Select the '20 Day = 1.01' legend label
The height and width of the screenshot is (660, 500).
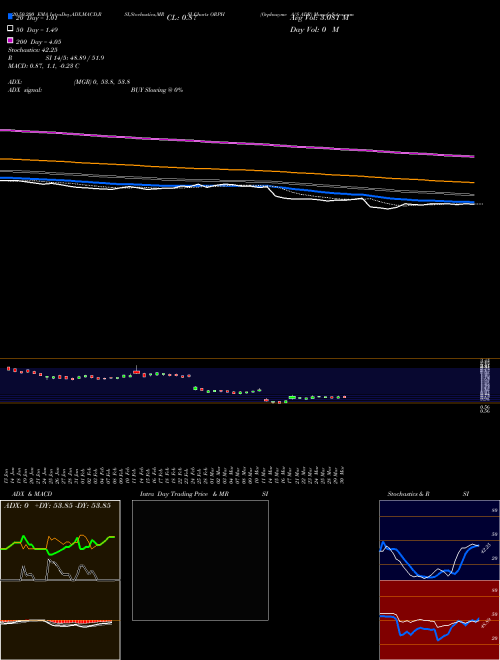tap(37, 18)
